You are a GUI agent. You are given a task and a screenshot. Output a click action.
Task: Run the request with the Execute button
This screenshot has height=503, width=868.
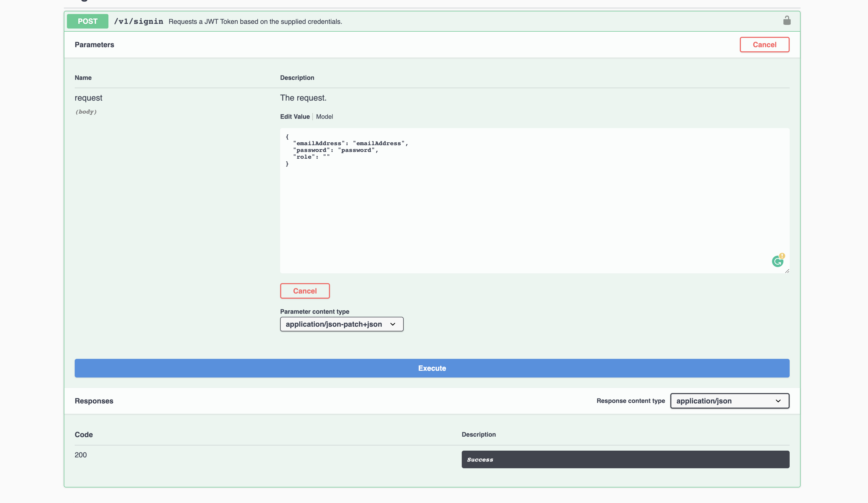(432, 368)
